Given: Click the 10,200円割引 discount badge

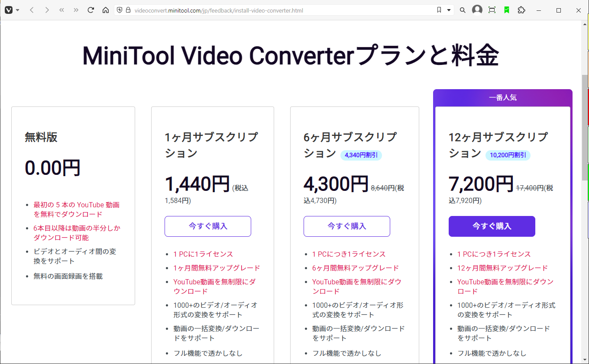Looking at the screenshot, I should (508, 155).
